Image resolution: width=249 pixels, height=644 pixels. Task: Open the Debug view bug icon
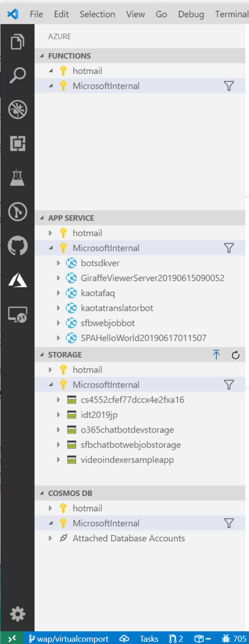[x=17, y=109]
